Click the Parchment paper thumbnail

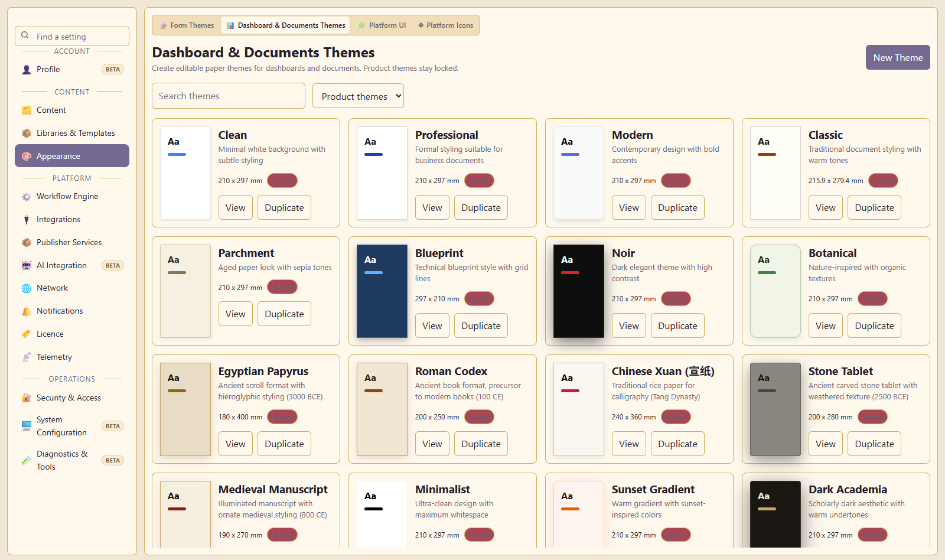(185, 291)
